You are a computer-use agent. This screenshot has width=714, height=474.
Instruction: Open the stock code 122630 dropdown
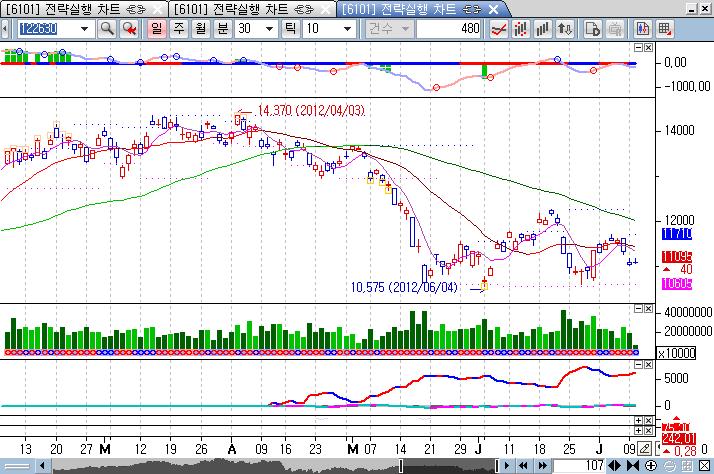pos(87,29)
